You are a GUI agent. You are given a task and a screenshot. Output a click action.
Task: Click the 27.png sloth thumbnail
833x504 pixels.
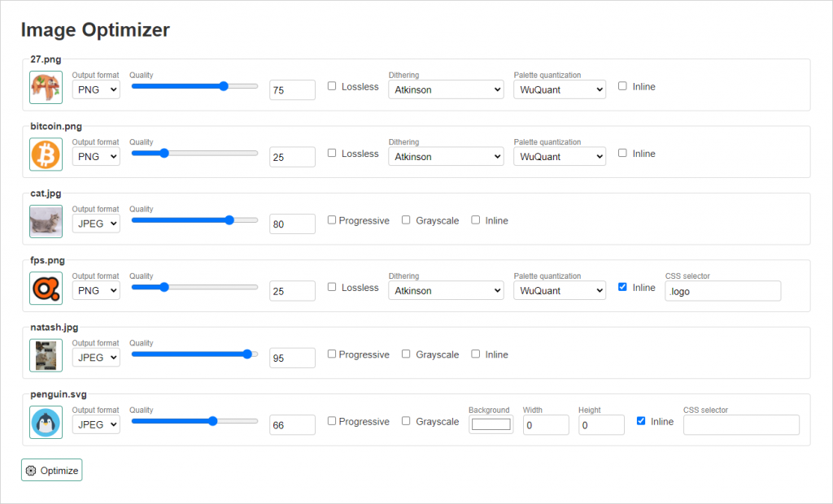pos(46,87)
